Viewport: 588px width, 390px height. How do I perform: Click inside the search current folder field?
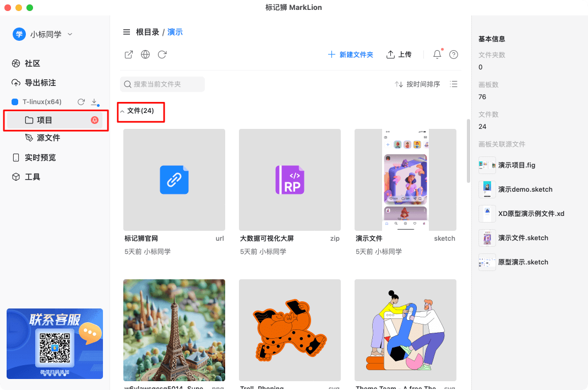pos(162,84)
